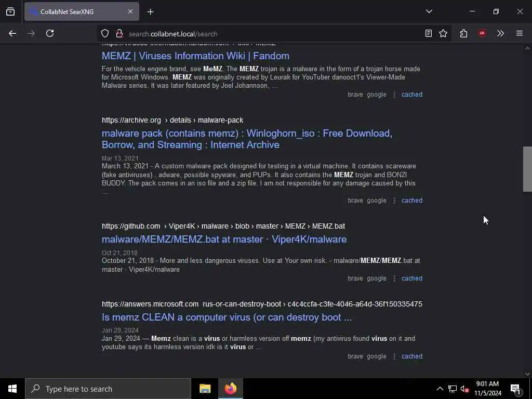Go back to previous page

tap(12, 33)
